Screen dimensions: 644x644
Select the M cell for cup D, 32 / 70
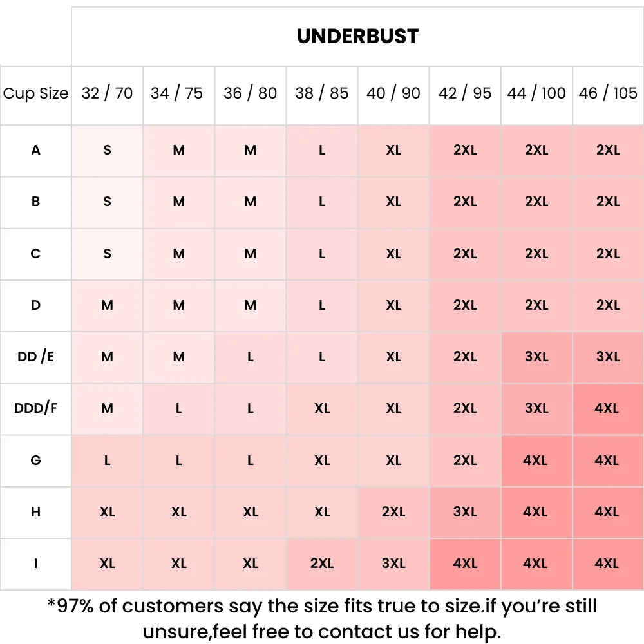107,305
